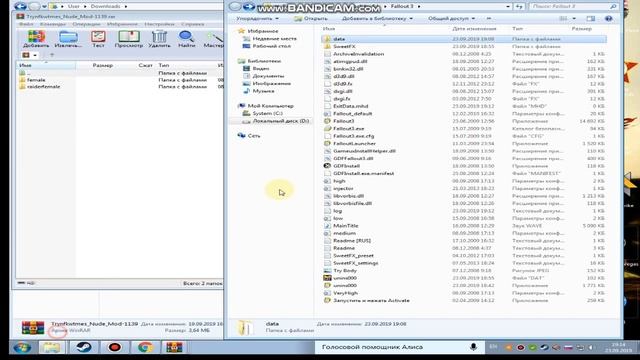Screen dimensions: 640x360
Task: Open the Упорядочить dropdown in Explorer
Action: (258, 18)
